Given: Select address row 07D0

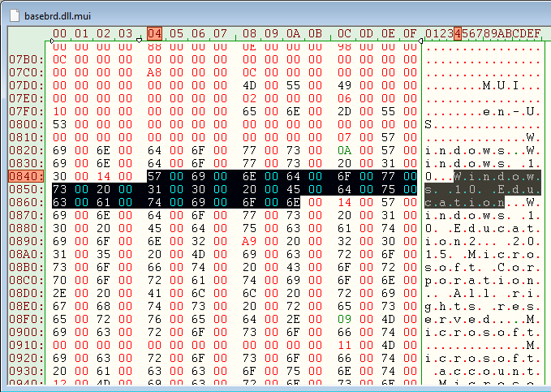Looking at the screenshot, I should [x=26, y=85].
